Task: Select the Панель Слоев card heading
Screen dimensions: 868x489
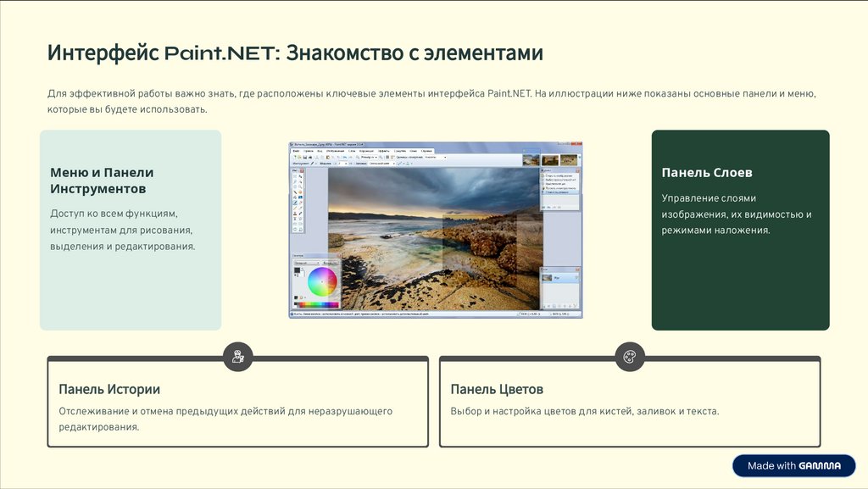Action: point(707,173)
